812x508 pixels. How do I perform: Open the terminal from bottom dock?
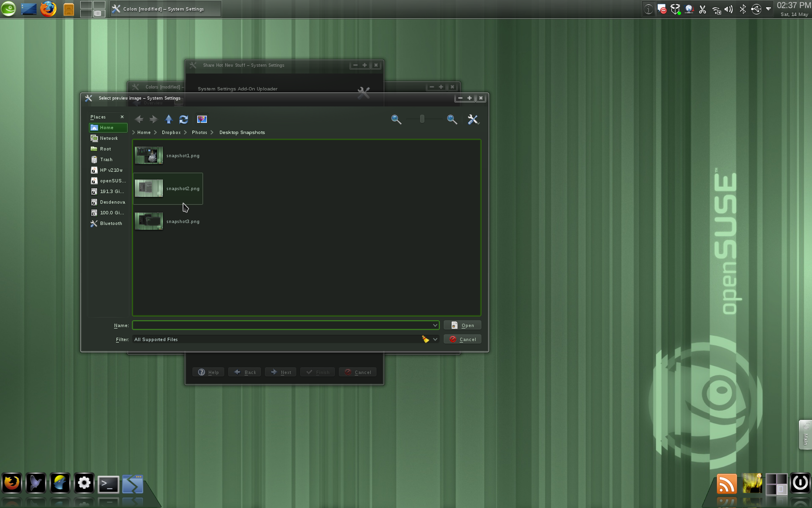[x=108, y=484]
